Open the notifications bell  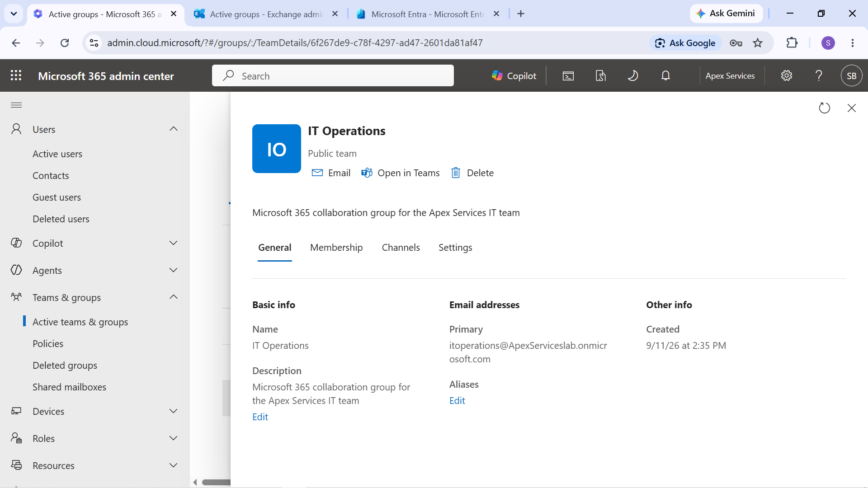tap(665, 76)
